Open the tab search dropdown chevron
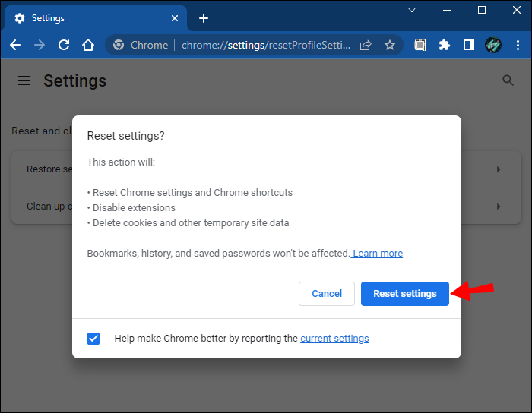The width and height of the screenshot is (532, 413). coord(412,11)
